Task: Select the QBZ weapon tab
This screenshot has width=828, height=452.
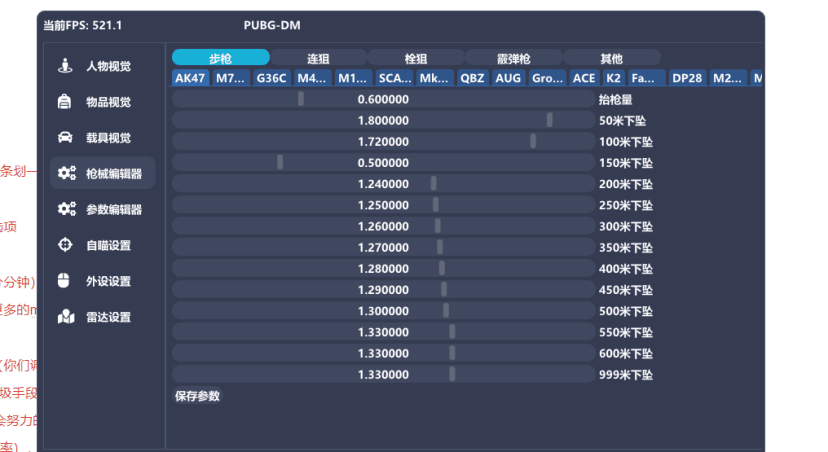Action: (x=472, y=78)
